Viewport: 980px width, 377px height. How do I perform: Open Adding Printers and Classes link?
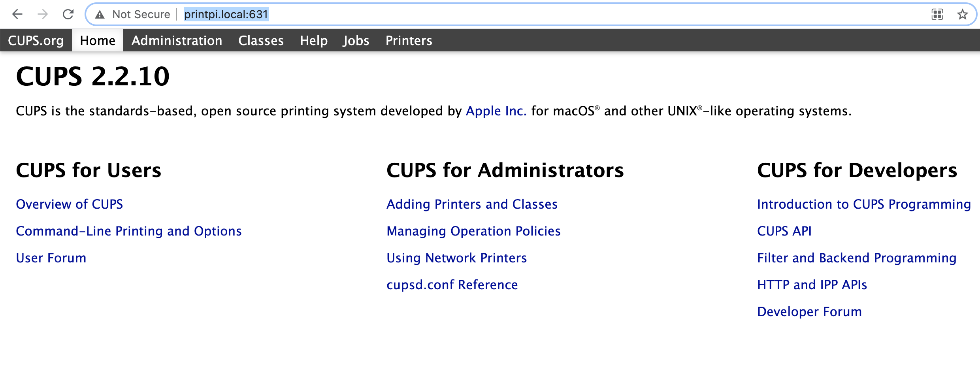[472, 204]
